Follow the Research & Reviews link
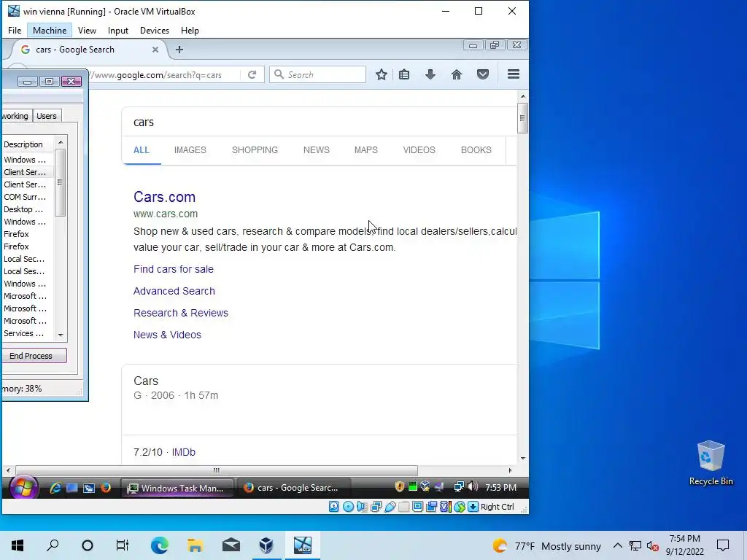Image resolution: width=747 pixels, height=560 pixels. point(181,313)
